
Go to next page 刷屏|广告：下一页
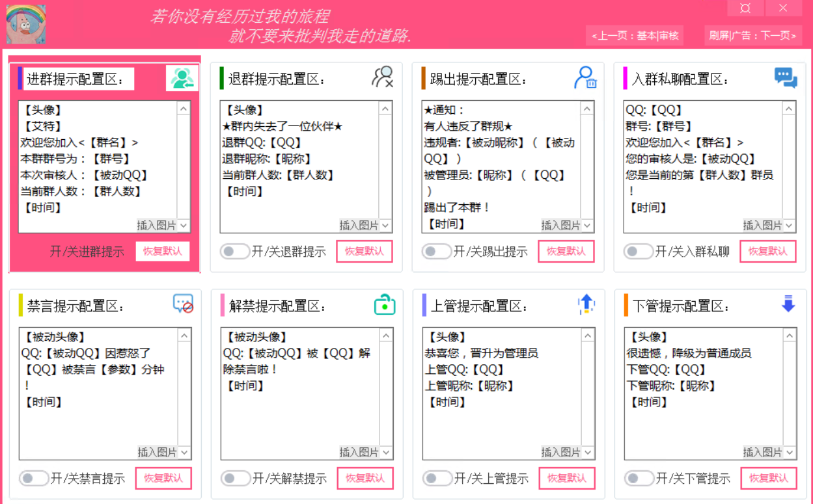(x=753, y=36)
